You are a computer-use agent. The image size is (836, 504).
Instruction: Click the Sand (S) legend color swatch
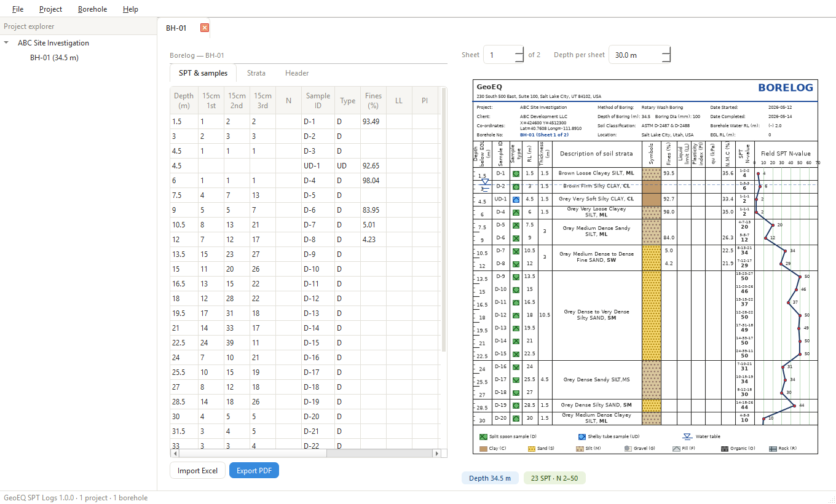pos(532,449)
